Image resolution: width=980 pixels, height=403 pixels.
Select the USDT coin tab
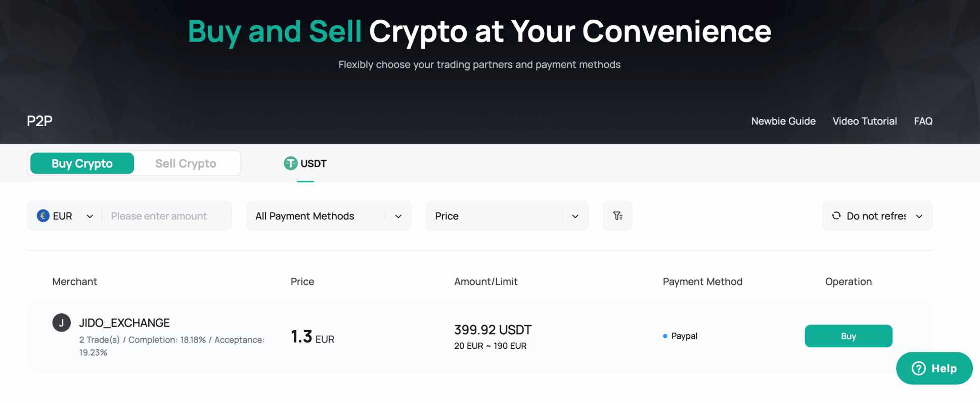[306, 164]
